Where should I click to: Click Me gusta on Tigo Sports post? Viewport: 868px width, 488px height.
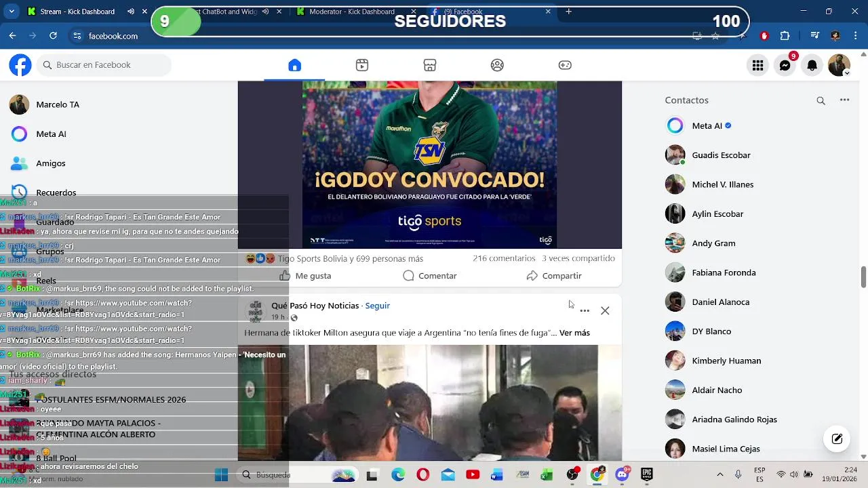coord(305,276)
